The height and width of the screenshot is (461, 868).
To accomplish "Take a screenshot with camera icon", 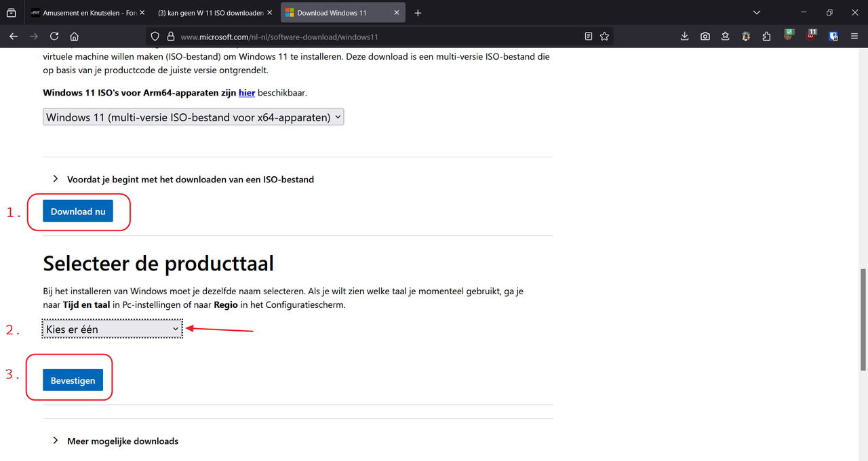I will [705, 36].
